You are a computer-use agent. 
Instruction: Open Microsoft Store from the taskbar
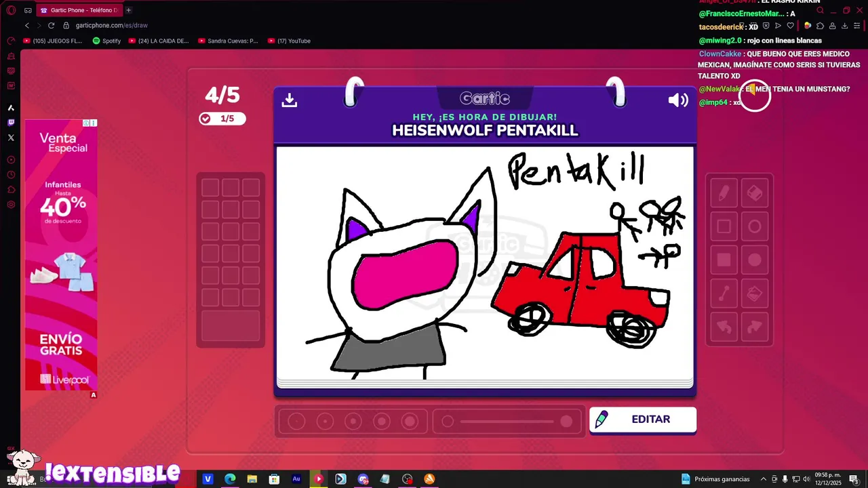pyautogui.click(x=274, y=479)
